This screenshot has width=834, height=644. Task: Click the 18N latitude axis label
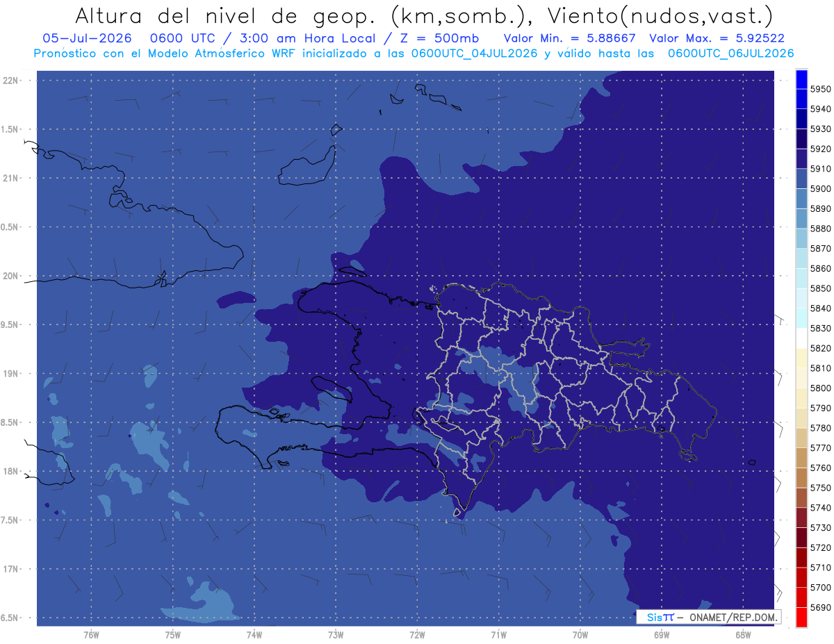point(11,471)
